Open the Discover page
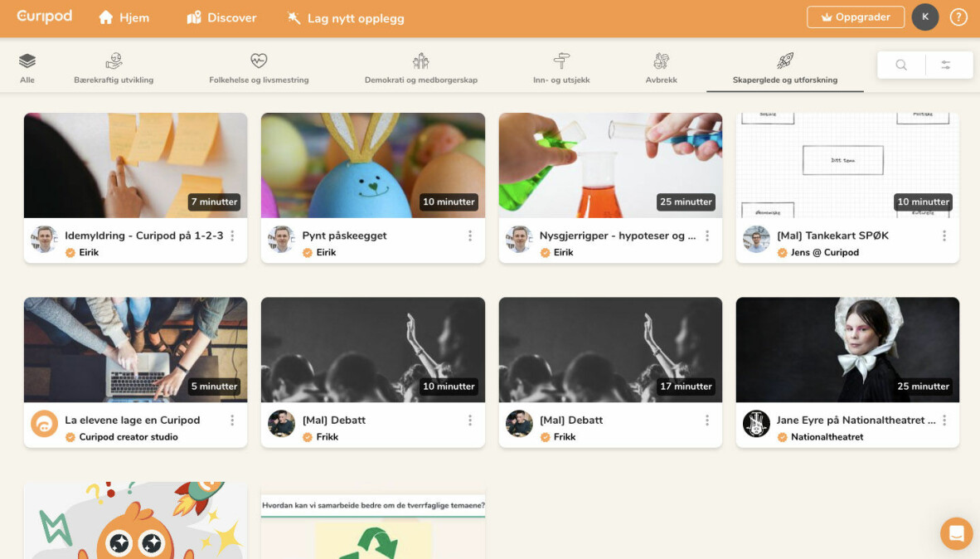The height and width of the screenshot is (559, 980). (221, 18)
